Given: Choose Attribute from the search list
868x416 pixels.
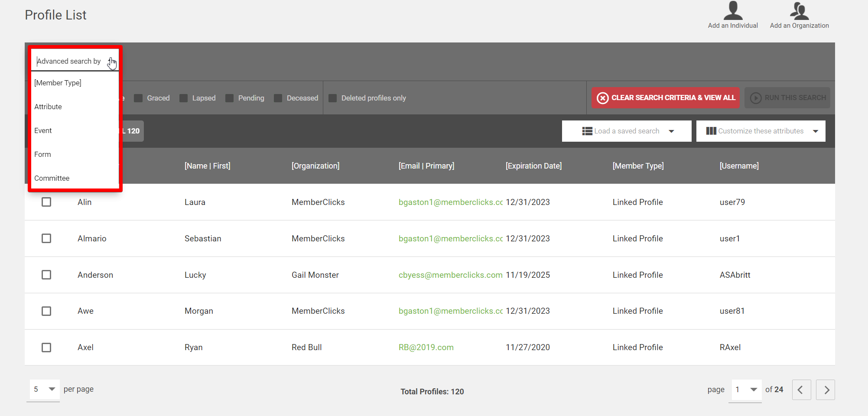Looking at the screenshot, I should 75,107.
